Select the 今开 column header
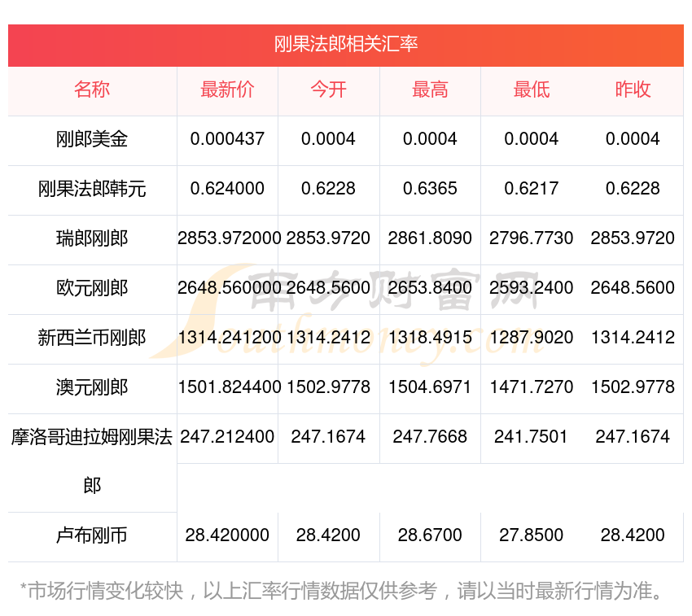692x616 pixels. point(328,90)
